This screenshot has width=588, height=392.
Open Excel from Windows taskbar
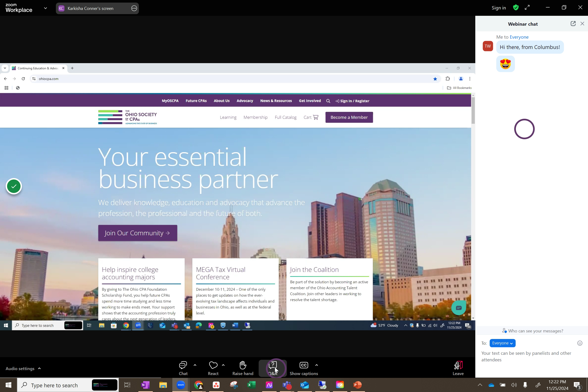coord(251,385)
